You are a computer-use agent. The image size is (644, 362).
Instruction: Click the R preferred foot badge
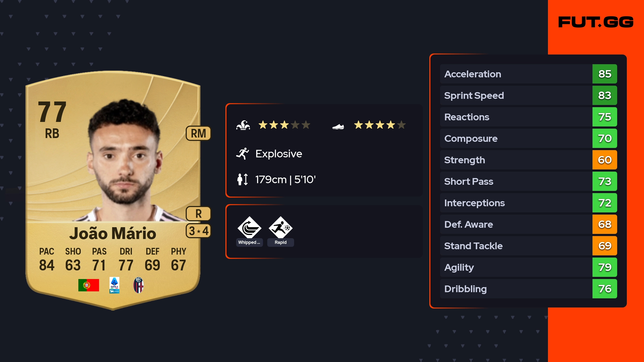(x=198, y=214)
